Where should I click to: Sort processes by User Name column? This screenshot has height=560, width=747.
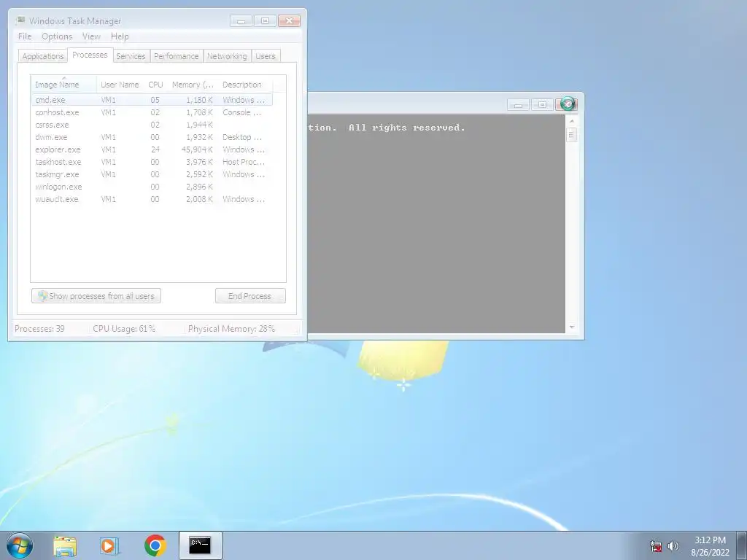pos(120,85)
